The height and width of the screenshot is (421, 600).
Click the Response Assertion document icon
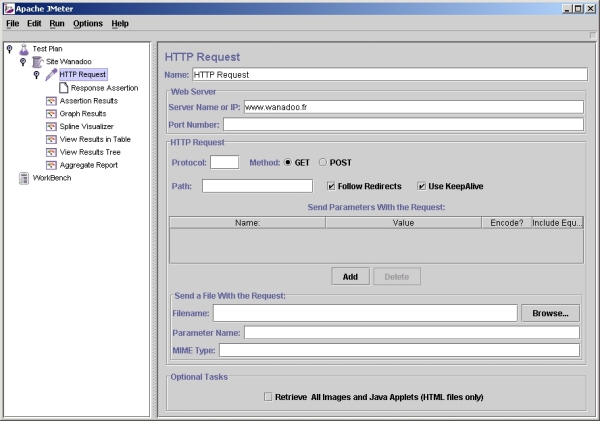click(x=64, y=88)
